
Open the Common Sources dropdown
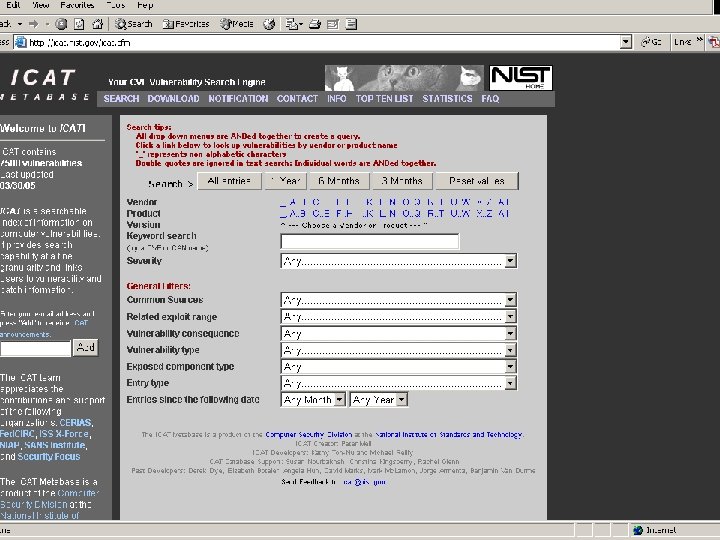[399, 300]
